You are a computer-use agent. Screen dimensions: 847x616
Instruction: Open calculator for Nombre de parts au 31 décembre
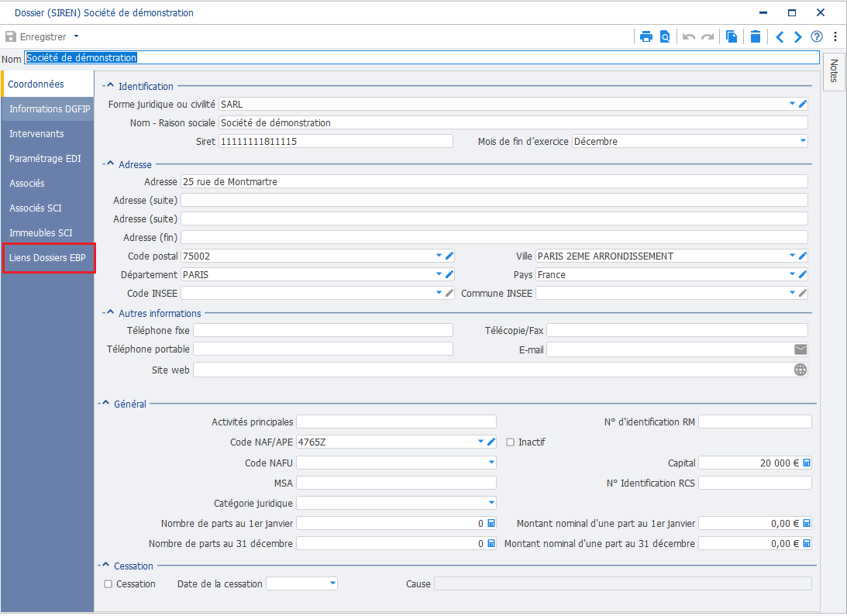(491, 543)
